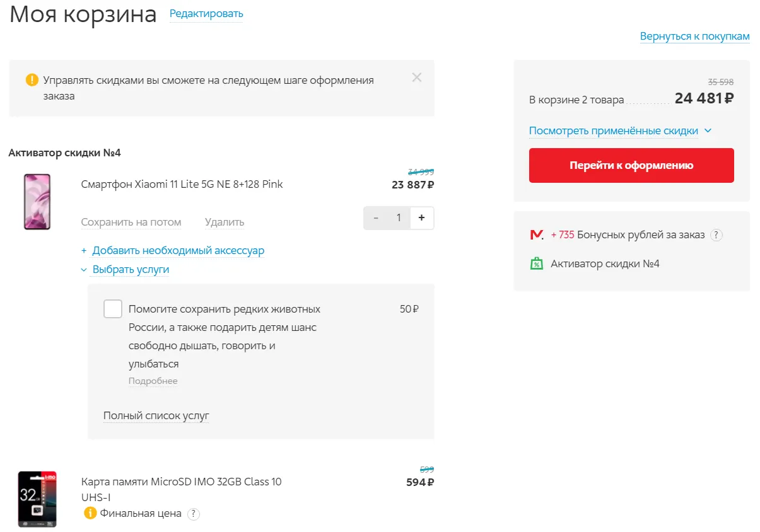Collapse the 'Выбрать услуги' section
The image size is (760, 532).
[131, 270]
